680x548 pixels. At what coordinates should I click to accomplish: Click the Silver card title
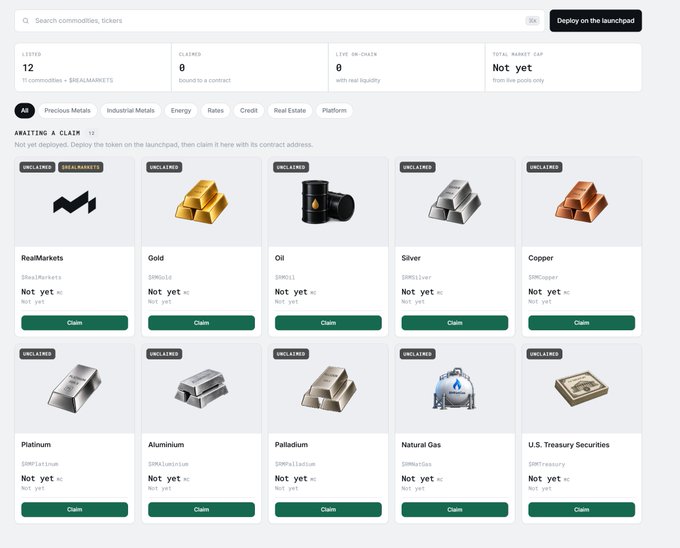411,258
